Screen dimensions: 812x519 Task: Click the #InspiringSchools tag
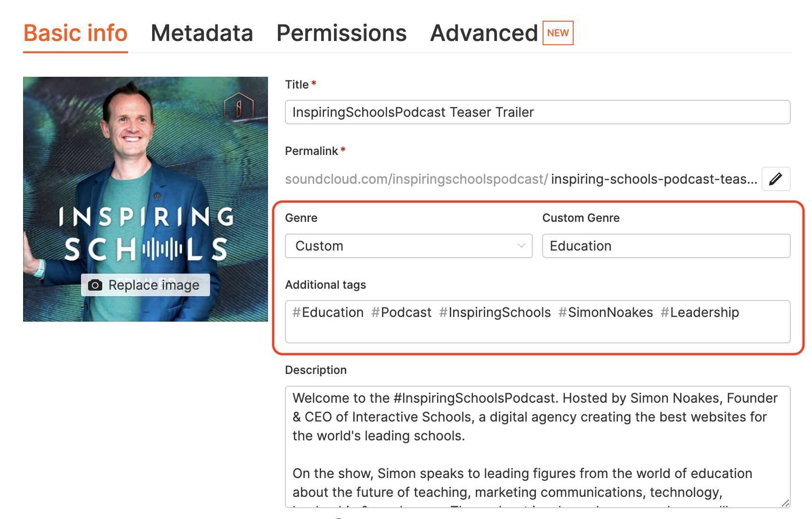point(495,313)
